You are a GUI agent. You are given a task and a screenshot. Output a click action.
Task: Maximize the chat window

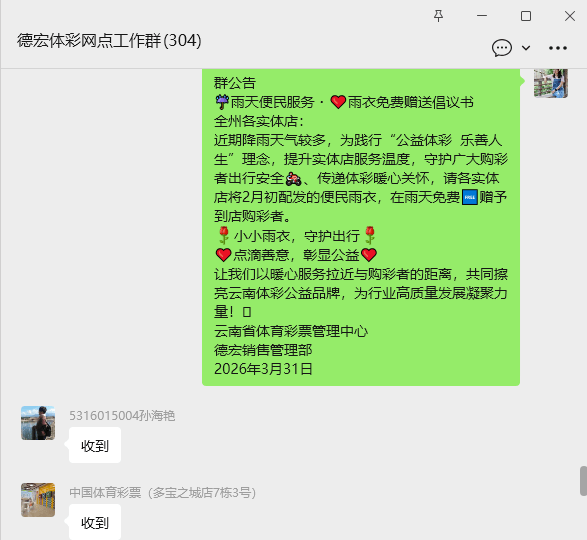(526, 16)
